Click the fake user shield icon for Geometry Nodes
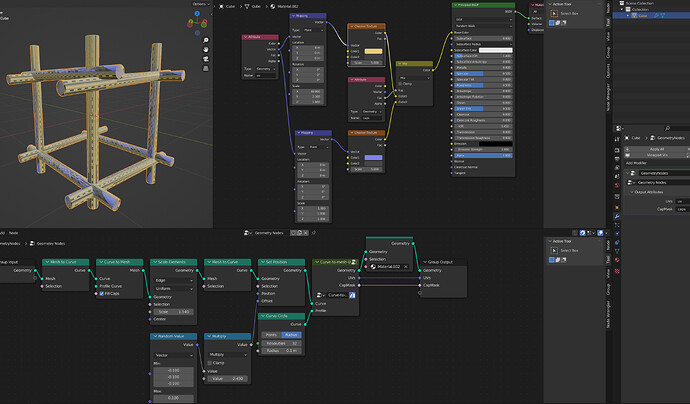690x404 pixels. point(293,233)
